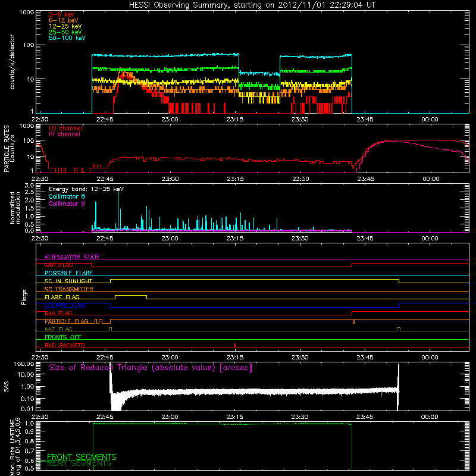
Task: Select the Collimator 9 legend label
Action: (x=67, y=203)
